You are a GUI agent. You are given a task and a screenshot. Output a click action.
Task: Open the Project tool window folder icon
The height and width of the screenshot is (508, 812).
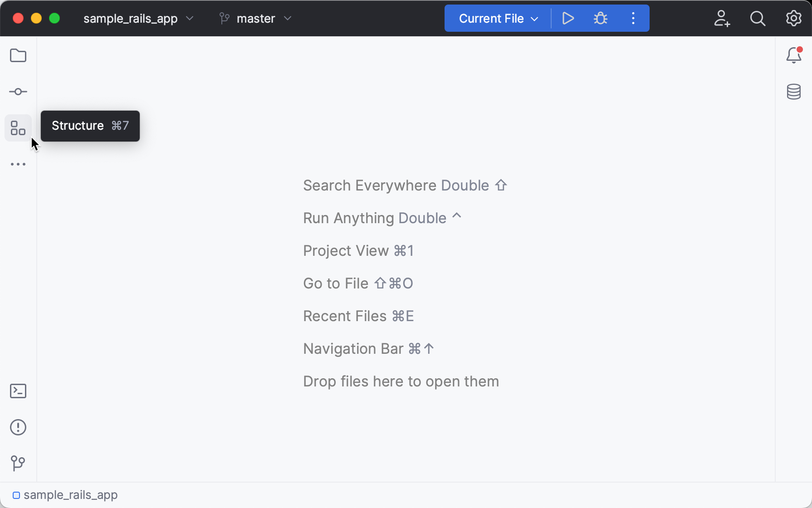point(18,56)
